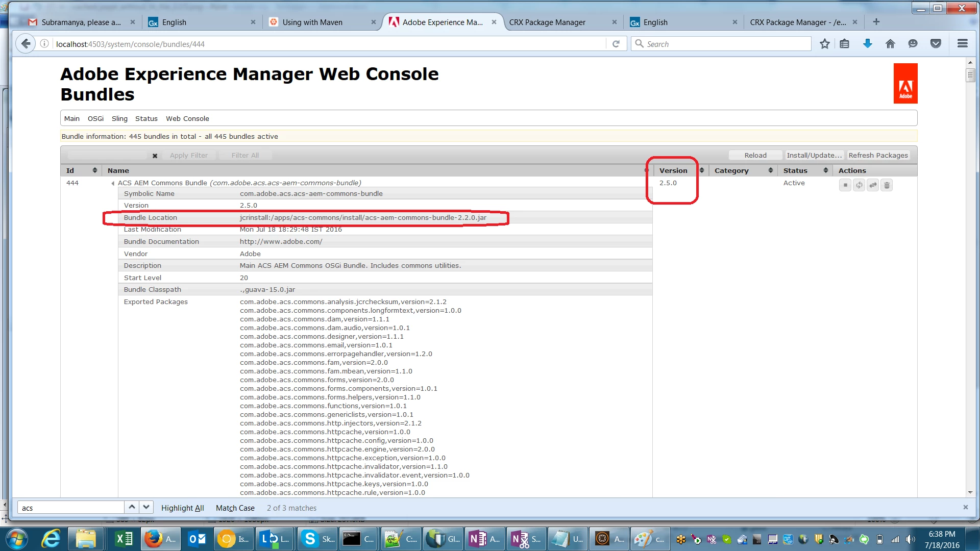Update the ACS AEM Commons bundle
Image resolution: width=980 pixels, height=551 pixels.
(x=873, y=185)
